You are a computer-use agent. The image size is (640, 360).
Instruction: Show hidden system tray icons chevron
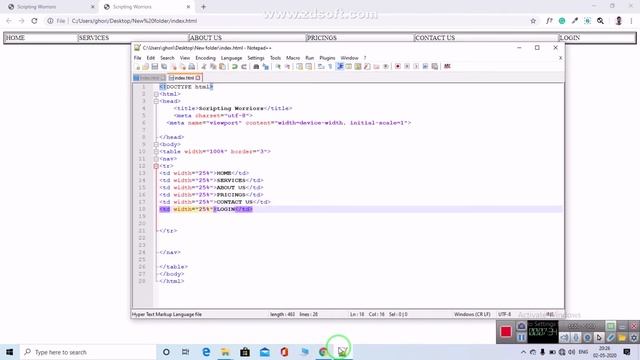[x=523, y=352]
